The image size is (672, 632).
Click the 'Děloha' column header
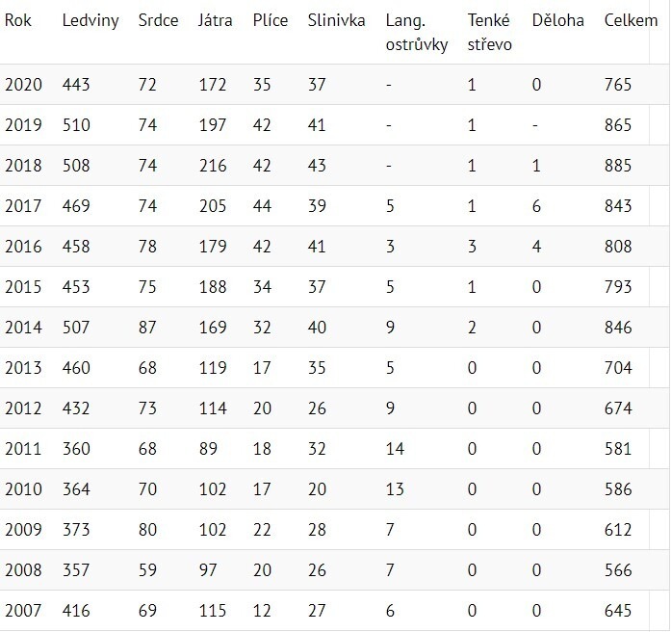(557, 20)
